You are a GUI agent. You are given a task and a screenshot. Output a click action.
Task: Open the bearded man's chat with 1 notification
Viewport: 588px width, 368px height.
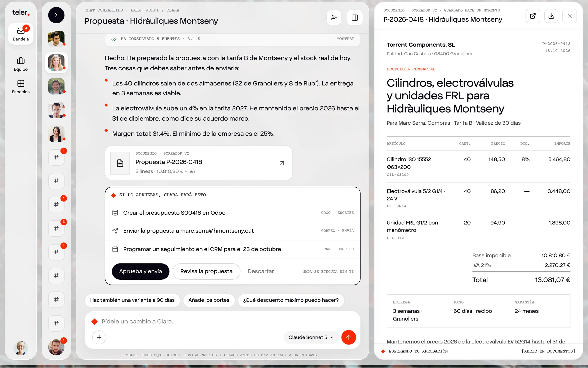point(56,347)
